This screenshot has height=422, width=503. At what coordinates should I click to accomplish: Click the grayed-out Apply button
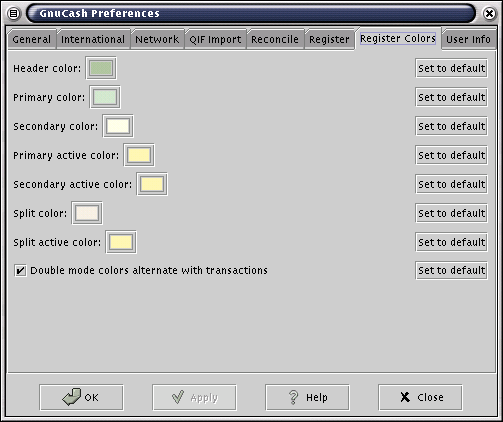(194, 397)
